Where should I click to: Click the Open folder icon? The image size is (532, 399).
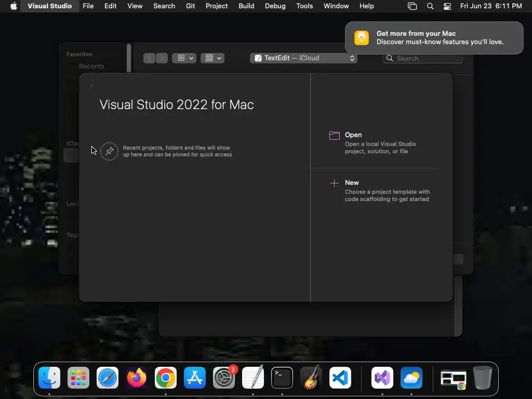[334, 136]
